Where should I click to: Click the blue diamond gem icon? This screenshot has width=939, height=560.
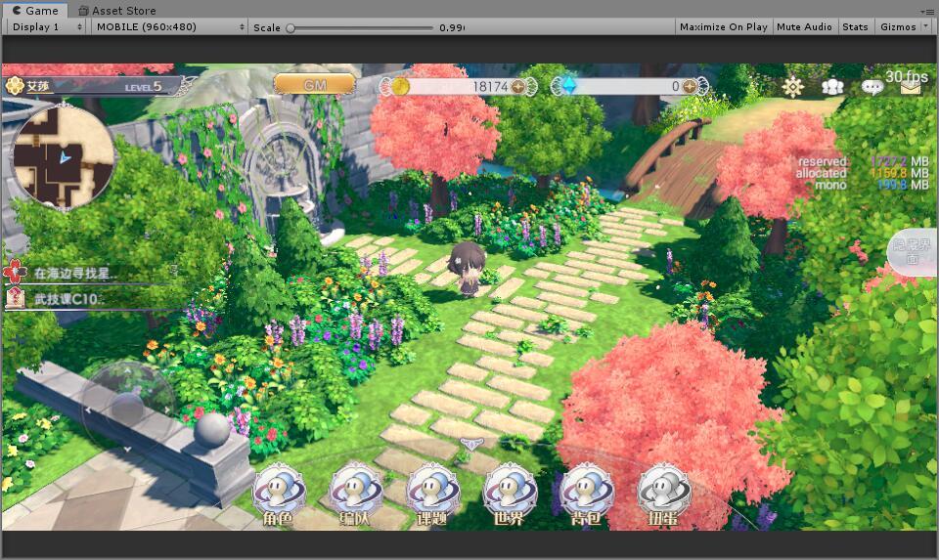coord(568,87)
